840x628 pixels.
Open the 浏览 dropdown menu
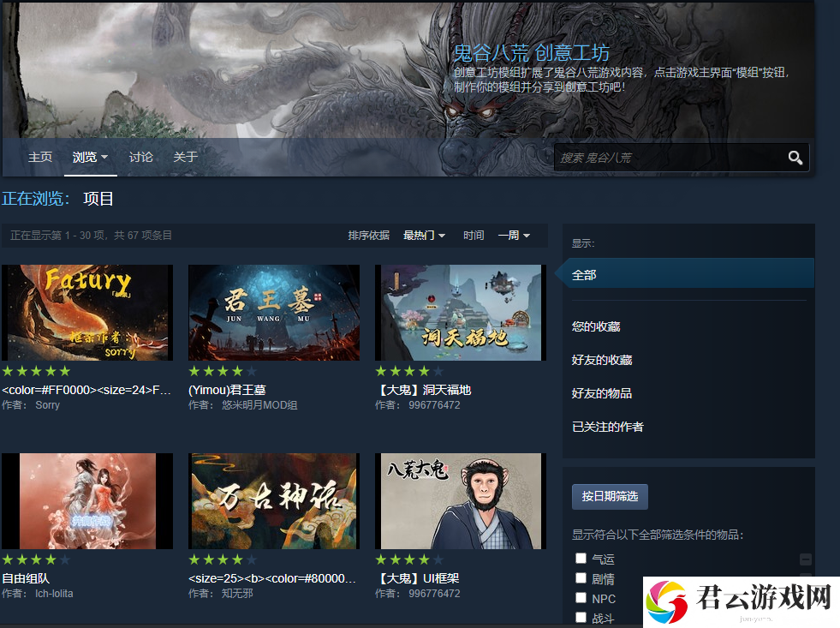point(90,157)
